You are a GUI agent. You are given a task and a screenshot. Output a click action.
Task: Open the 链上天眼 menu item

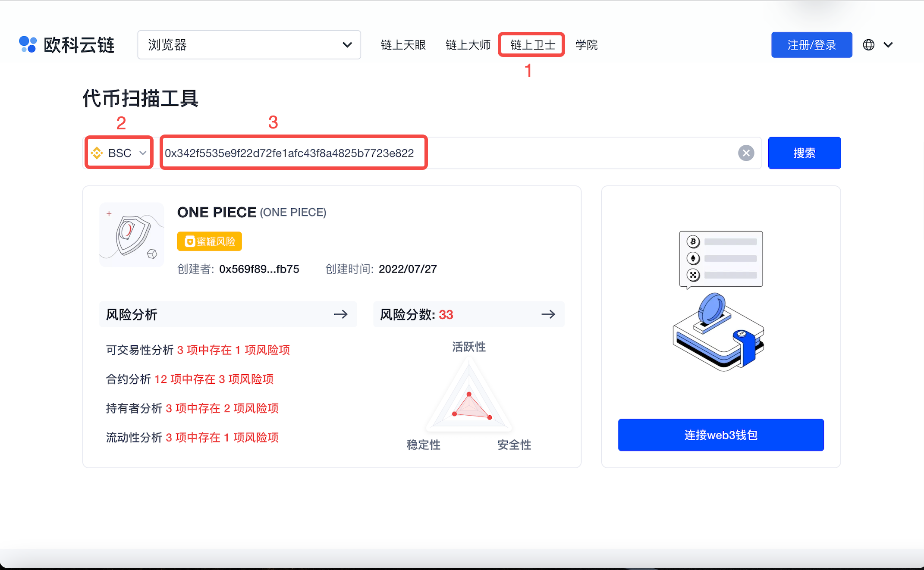(403, 45)
